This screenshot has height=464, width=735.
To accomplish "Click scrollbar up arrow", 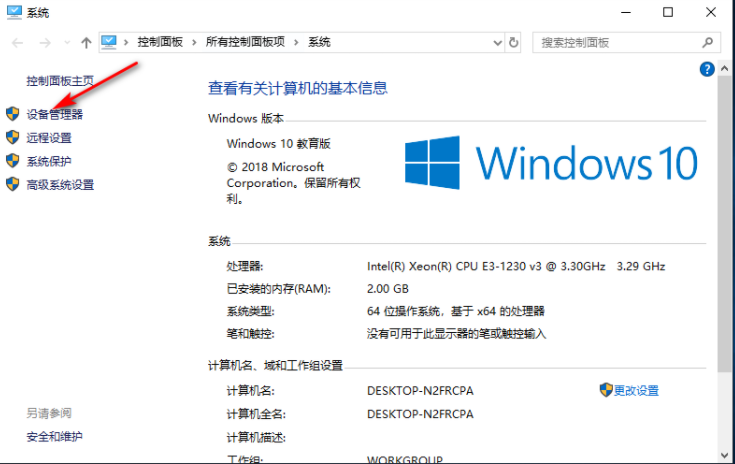I will point(725,69).
